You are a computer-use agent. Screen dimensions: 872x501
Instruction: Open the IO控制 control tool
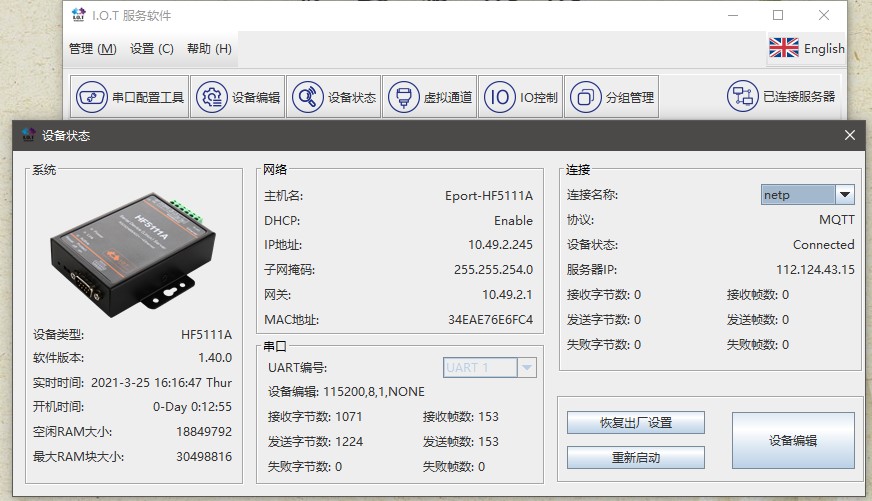click(520, 97)
